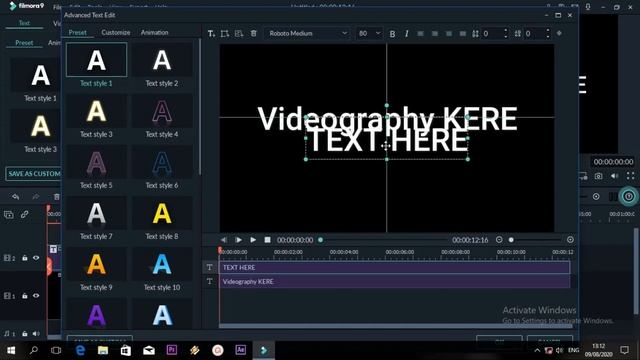
Task: Click the T icon of Videography KERE track
Action: click(x=210, y=282)
